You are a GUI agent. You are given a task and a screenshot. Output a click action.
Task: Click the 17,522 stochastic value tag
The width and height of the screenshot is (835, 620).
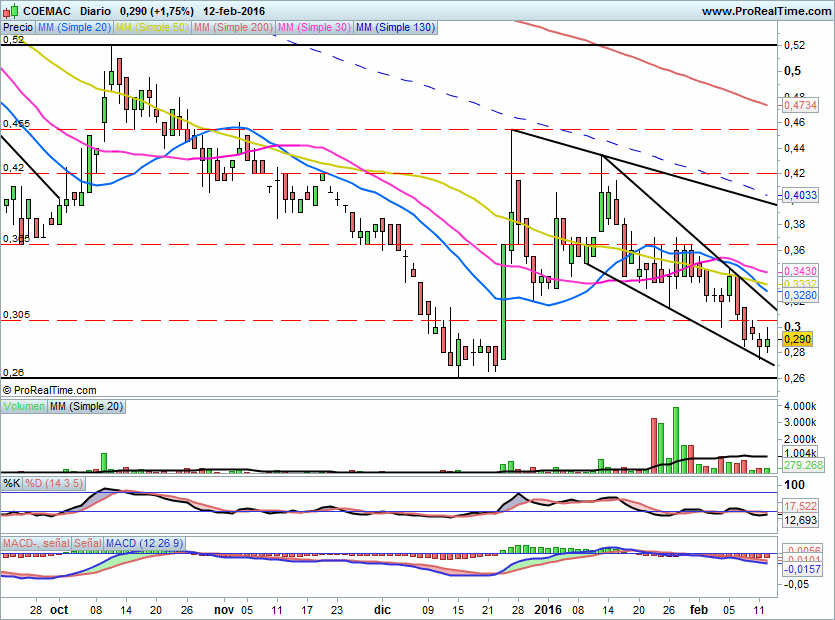click(x=800, y=506)
